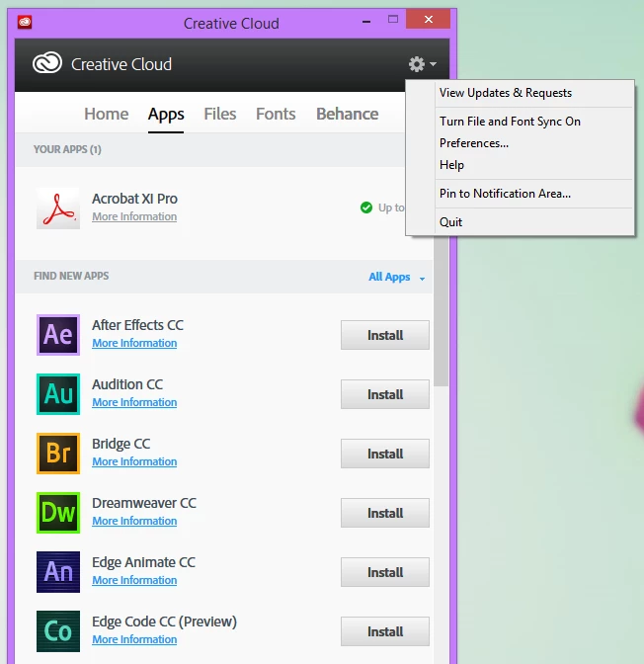Image resolution: width=644 pixels, height=664 pixels.
Task: Expand the All Apps filter dropdown
Action: click(396, 277)
